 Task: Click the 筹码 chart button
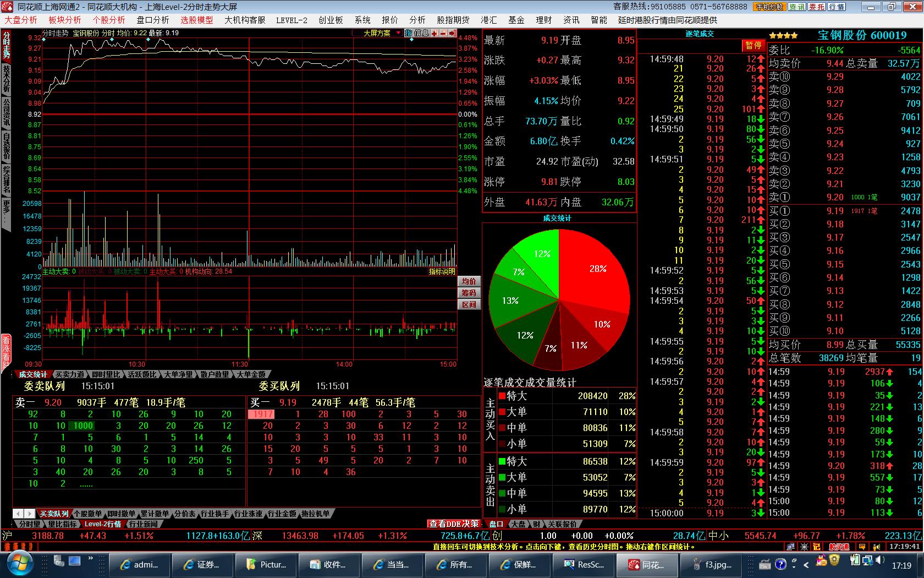pyautogui.click(x=469, y=293)
